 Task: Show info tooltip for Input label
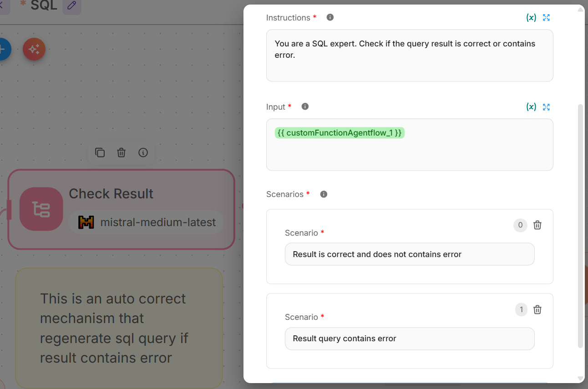(x=305, y=106)
